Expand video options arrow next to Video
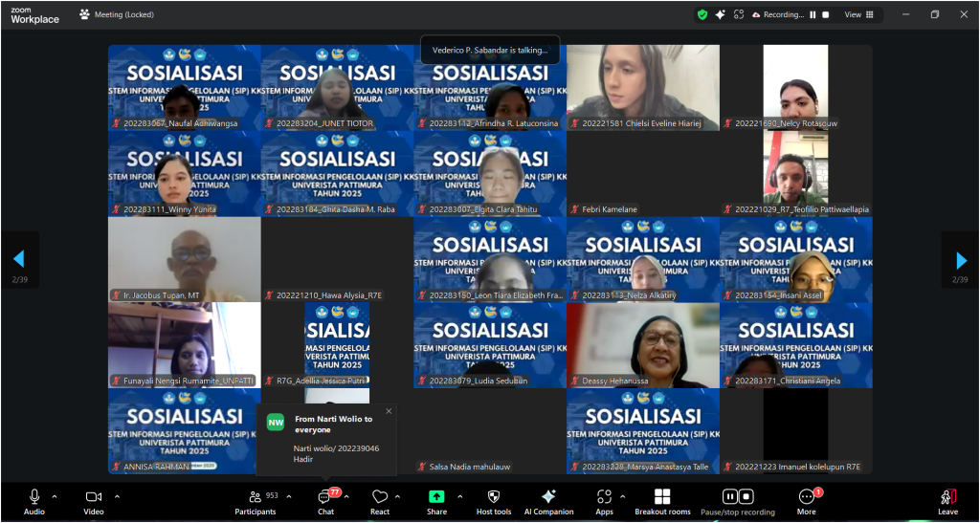Image resolution: width=980 pixels, height=523 pixels. 117,496
